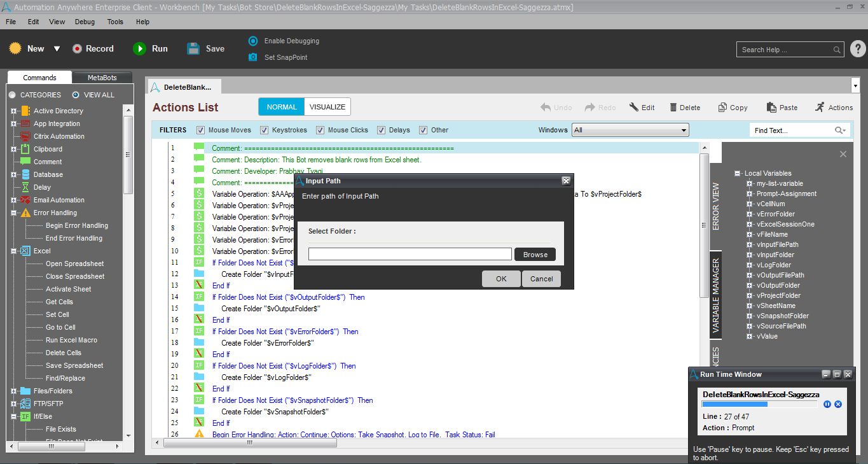Select the Comment command icon

[x=25, y=162]
